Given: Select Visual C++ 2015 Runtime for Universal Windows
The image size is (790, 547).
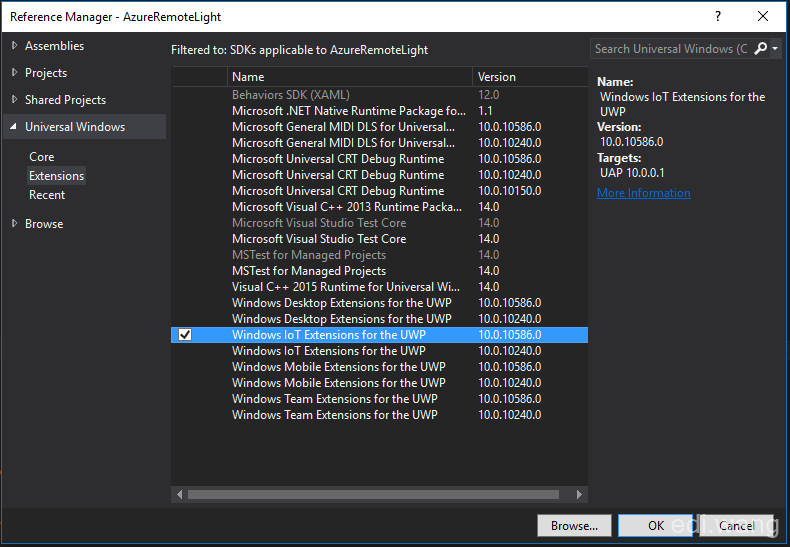Looking at the screenshot, I should click(379, 287).
